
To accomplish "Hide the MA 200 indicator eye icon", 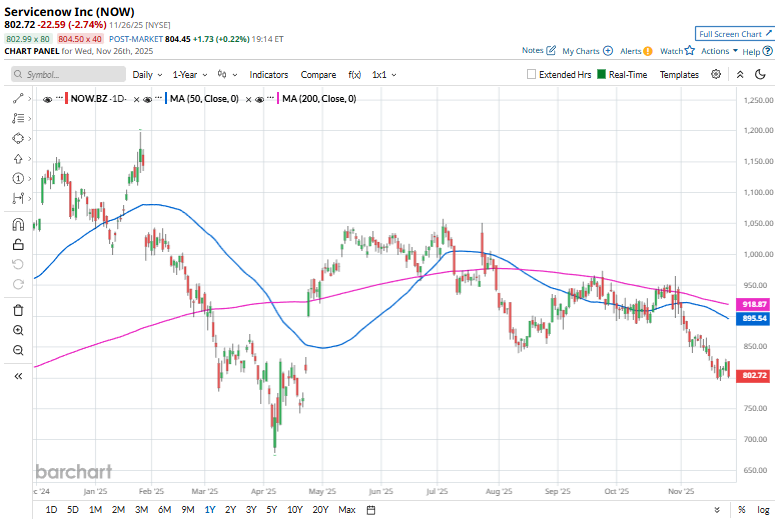I will [259, 99].
